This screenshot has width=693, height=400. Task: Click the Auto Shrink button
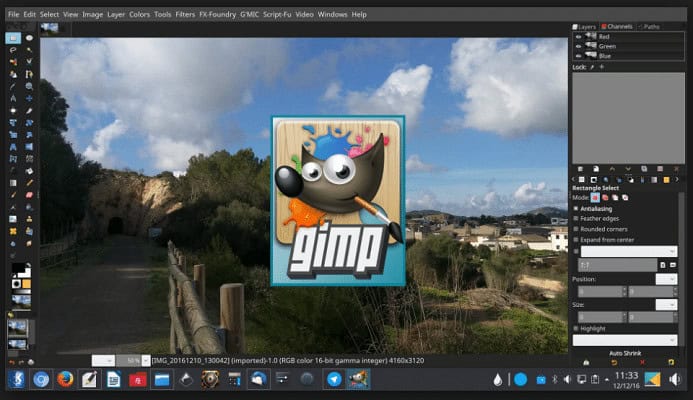[625, 353]
